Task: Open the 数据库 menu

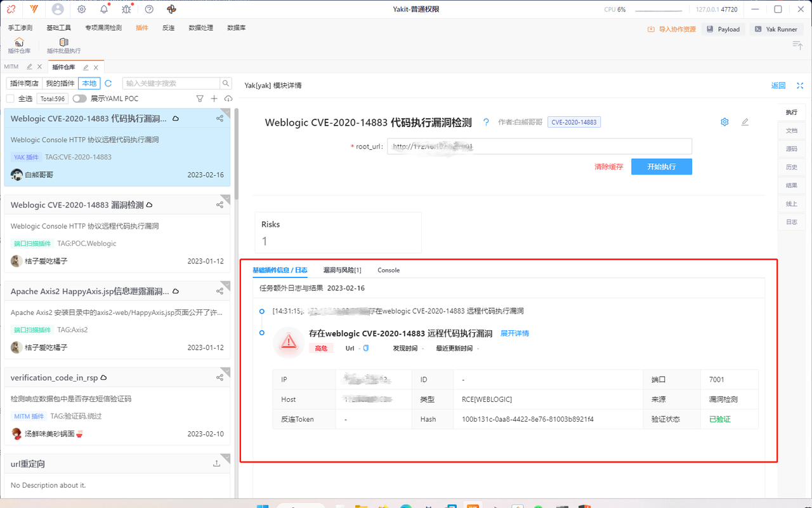Action: coord(236,28)
